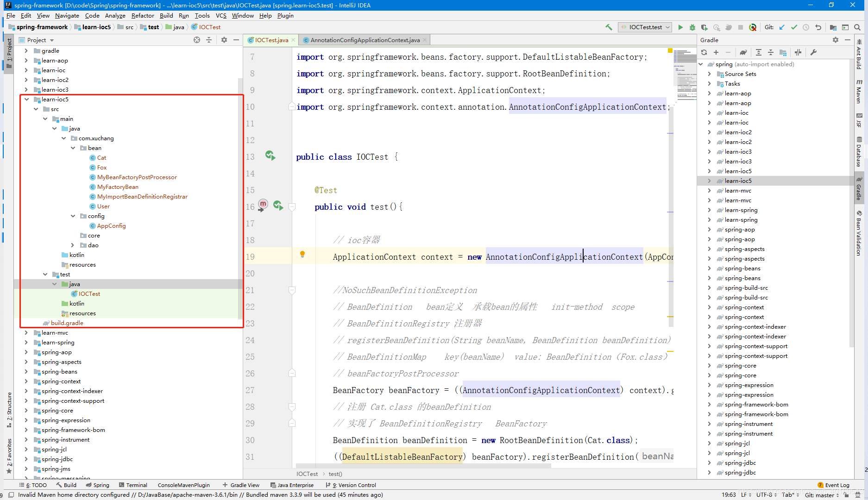
Task: Expand the gradle folder in Project tree
Action: click(26, 51)
